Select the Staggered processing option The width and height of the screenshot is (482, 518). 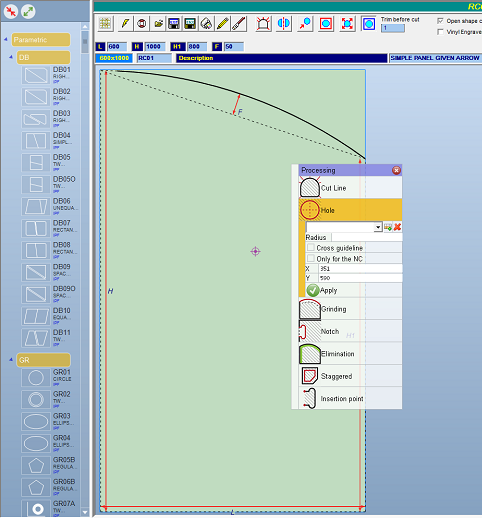pos(350,376)
